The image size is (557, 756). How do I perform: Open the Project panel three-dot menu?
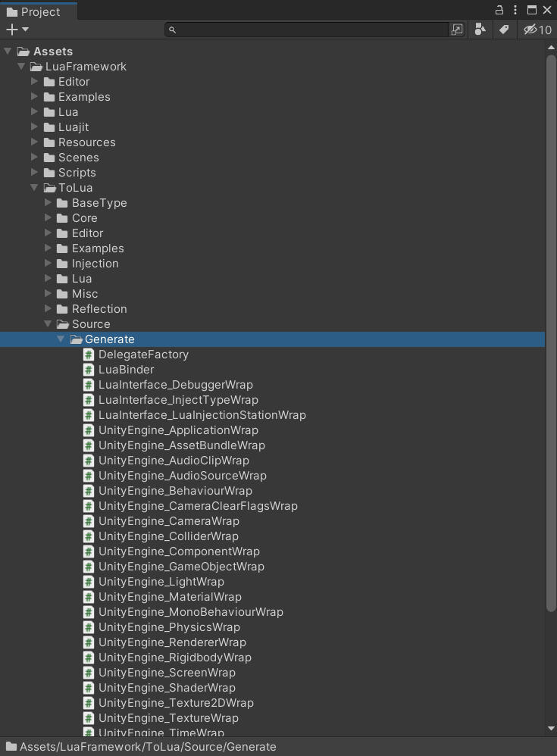point(515,10)
